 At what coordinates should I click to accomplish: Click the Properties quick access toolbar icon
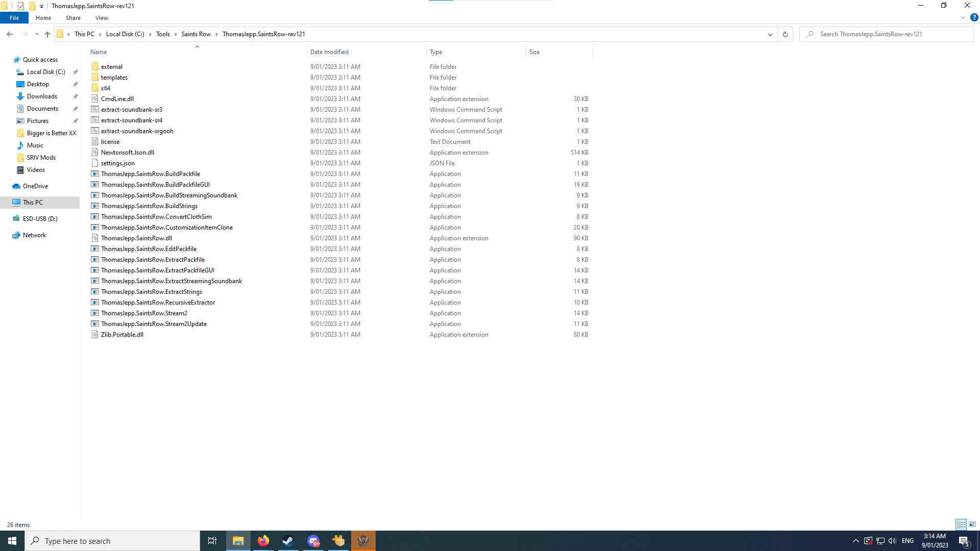(x=21, y=6)
